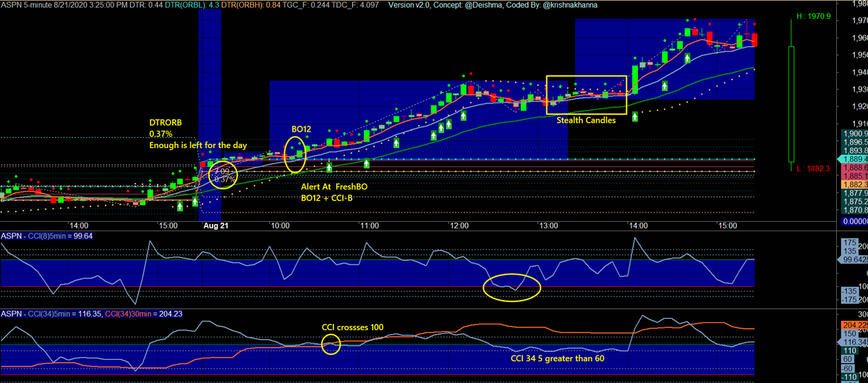Click the 'Alert At FreshBO' annotation
The height and width of the screenshot is (383, 868).
coord(336,186)
